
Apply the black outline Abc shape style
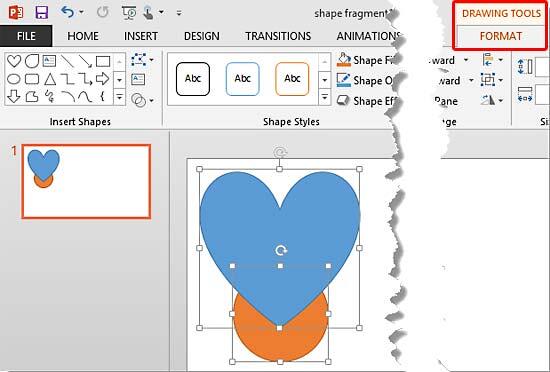click(x=193, y=79)
